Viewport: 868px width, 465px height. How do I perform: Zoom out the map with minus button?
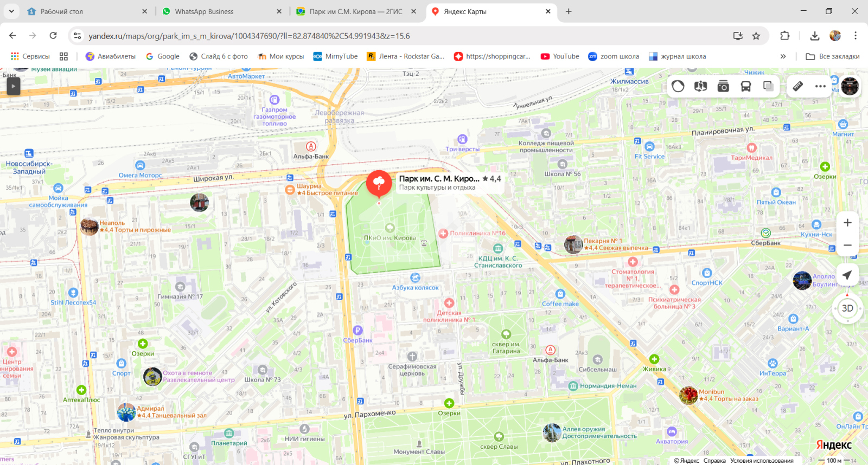coord(847,246)
